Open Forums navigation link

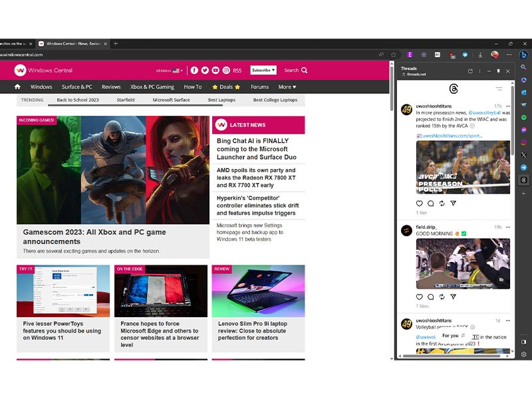[259, 87]
